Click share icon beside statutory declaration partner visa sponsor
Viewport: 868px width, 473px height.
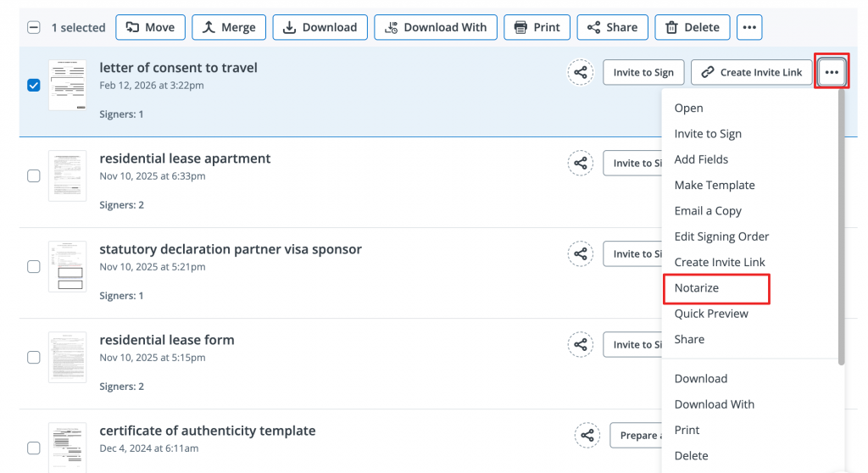tap(580, 253)
